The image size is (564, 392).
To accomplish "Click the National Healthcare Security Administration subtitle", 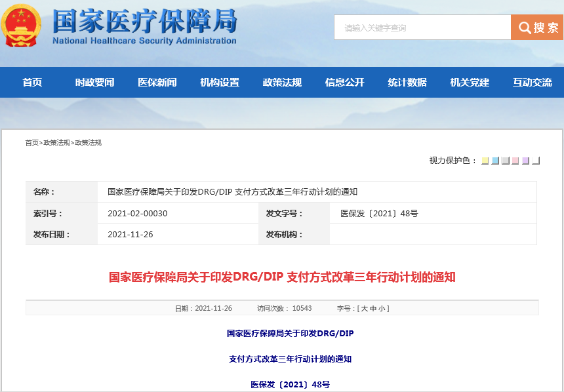I will [x=144, y=41].
